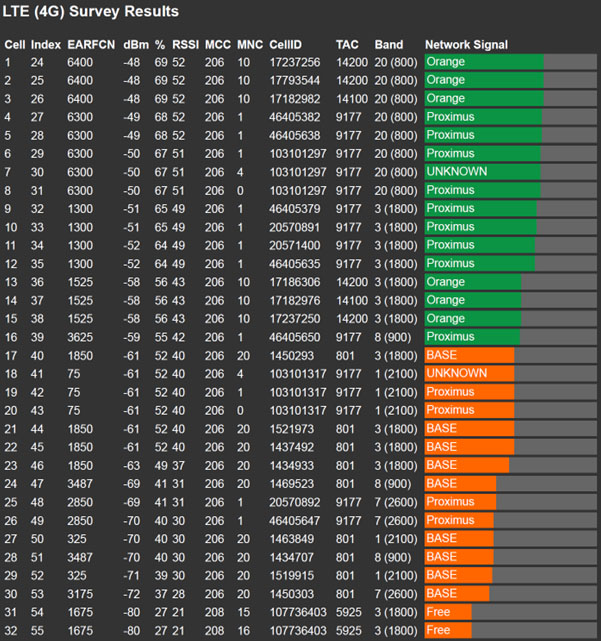Click the MCC column header

[218, 45]
